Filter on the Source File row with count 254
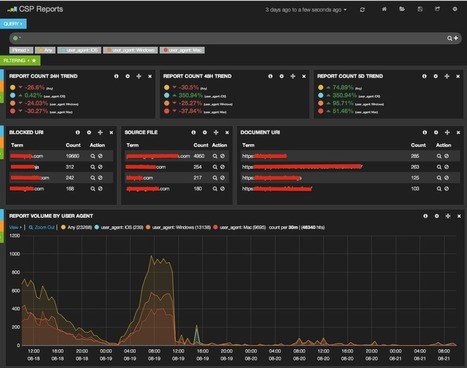Screen dimensions: 467x368 tap(215, 167)
